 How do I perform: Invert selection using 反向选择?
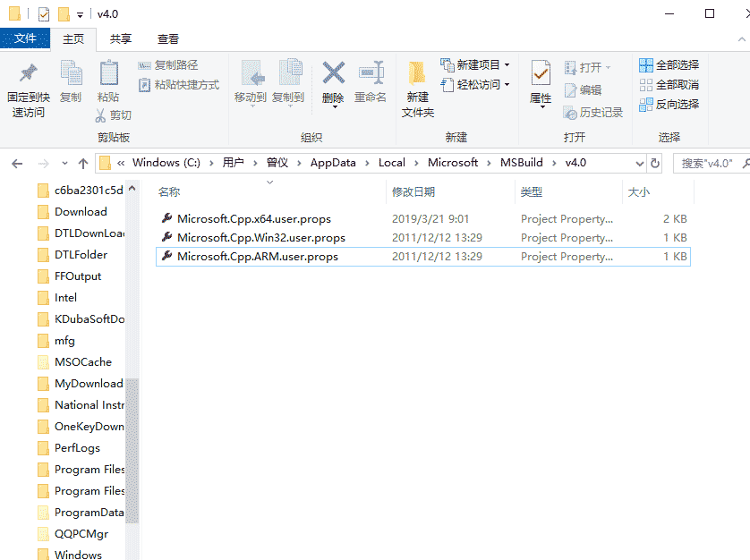point(669,104)
